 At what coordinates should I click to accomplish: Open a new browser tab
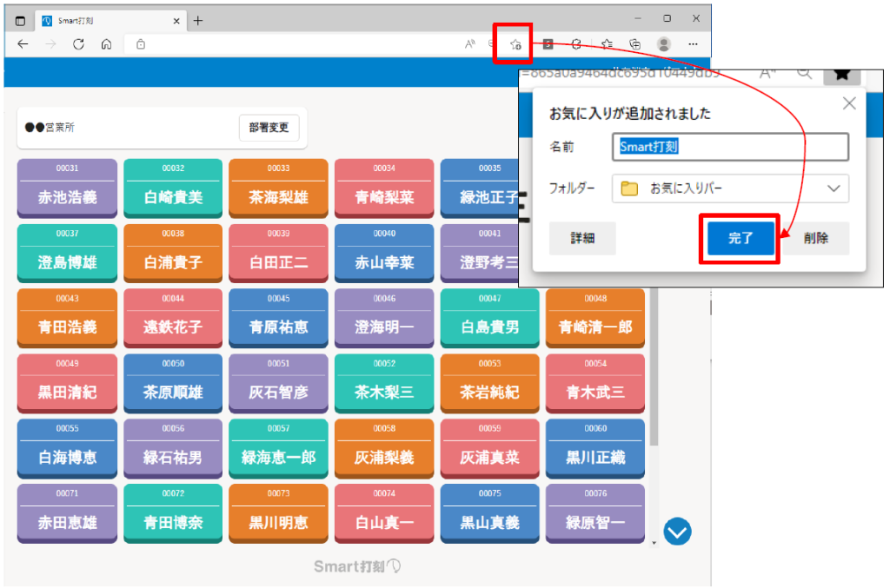(198, 20)
